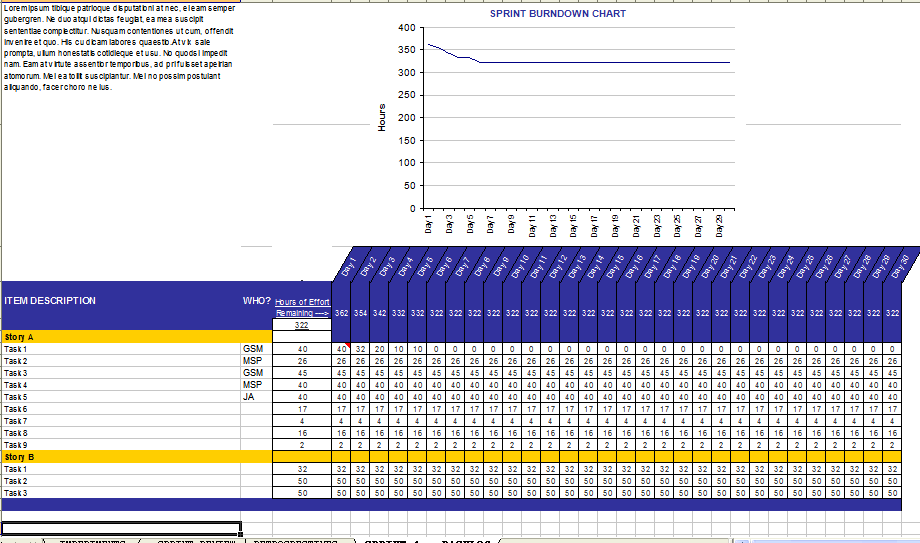The width and height of the screenshot is (920, 543).
Task: Click the JA assignee cell for Task 5
Action: click(x=255, y=397)
